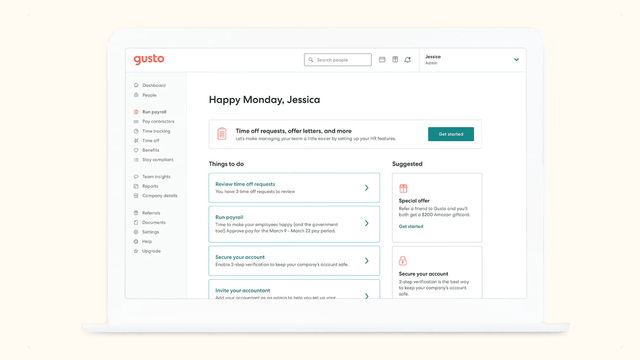Open the Run payroll task link
This screenshot has height=360, width=640.
coord(229,217)
